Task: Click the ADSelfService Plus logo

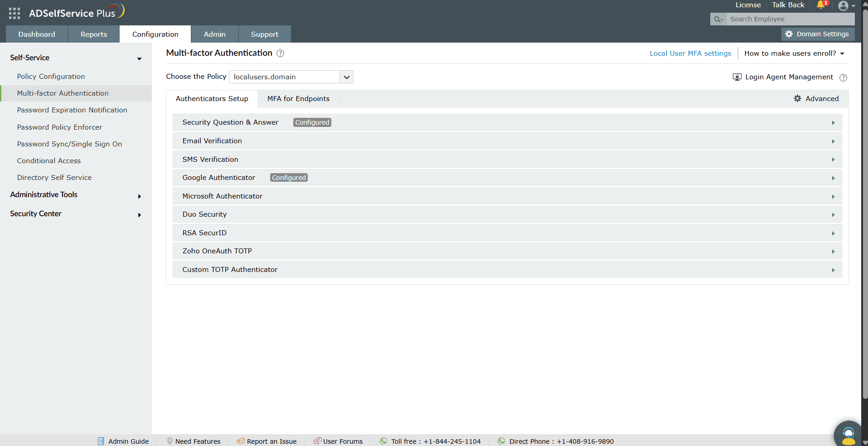Action: (76, 12)
